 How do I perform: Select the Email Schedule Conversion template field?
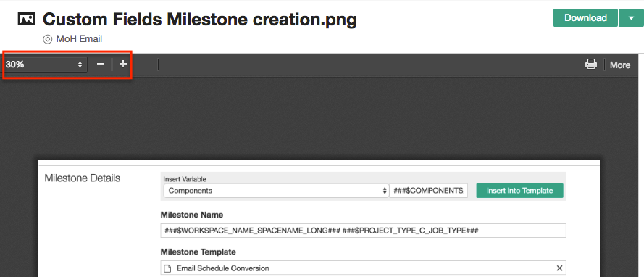tap(363, 268)
